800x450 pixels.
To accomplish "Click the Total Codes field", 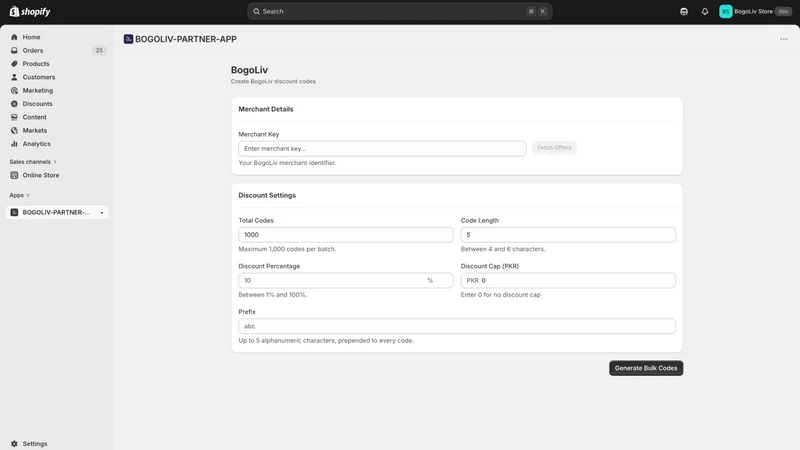I will pyautogui.click(x=346, y=235).
